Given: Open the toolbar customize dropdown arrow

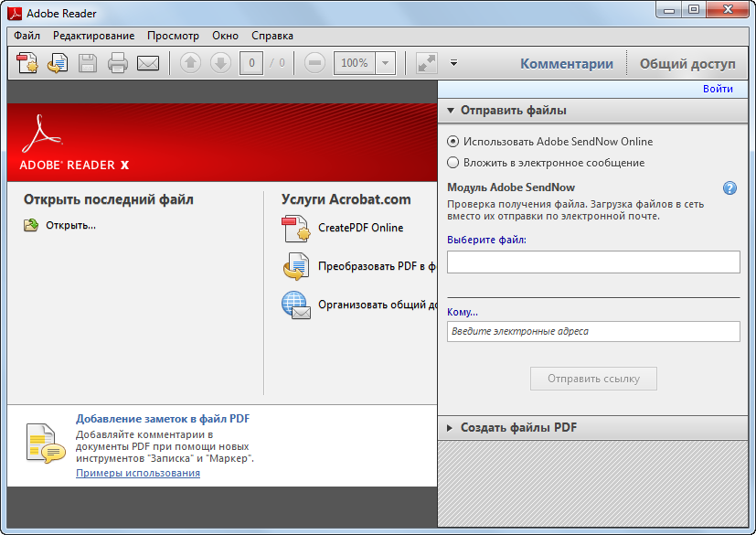Looking at the screenshot, I should [453, 63].
